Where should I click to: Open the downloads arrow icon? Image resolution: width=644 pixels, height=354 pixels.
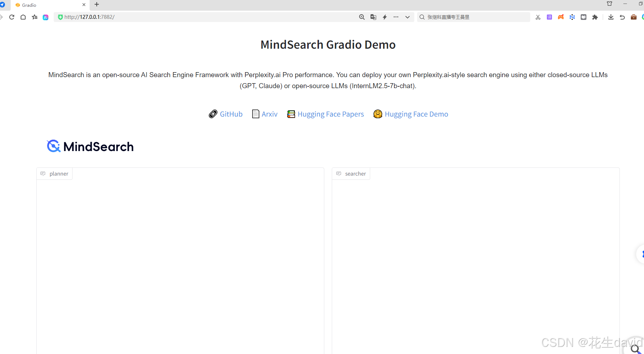(x=611, y=17)
